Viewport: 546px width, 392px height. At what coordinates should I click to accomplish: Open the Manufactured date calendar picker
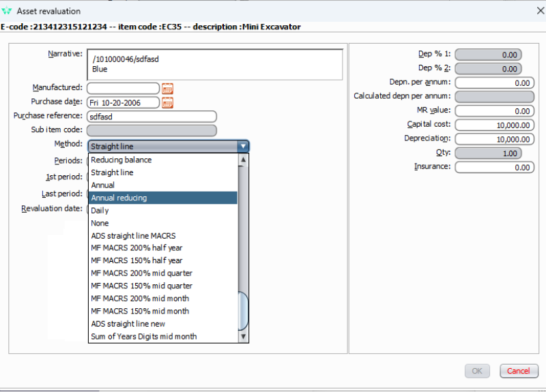click(x=167, y=88)
